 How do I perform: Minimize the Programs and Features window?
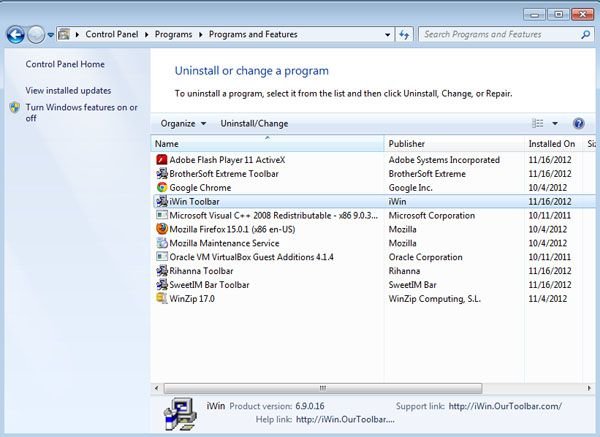tap(534, 15)
